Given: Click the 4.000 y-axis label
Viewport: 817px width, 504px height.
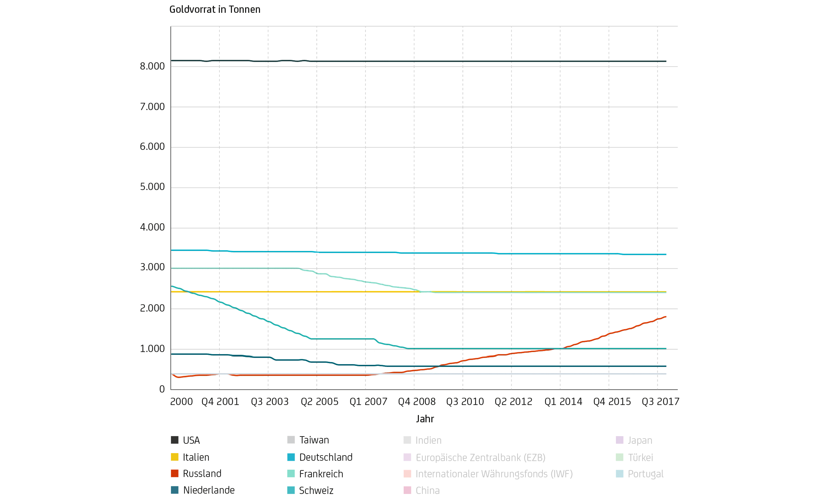Looking at the screenshot, I should pos(152,227).
